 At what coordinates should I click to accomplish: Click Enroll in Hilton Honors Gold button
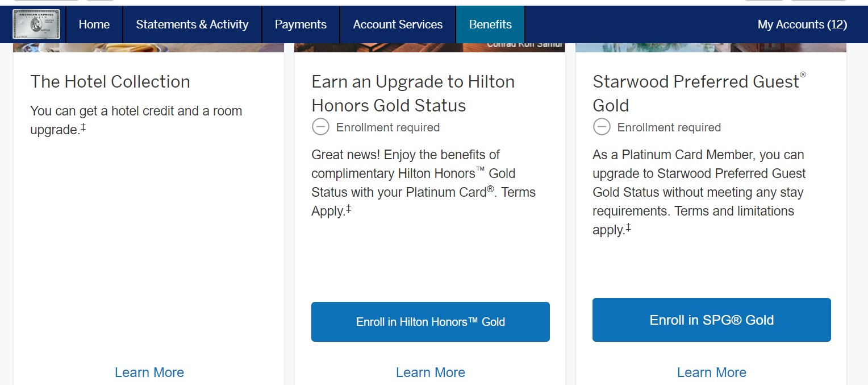(431, 322)
